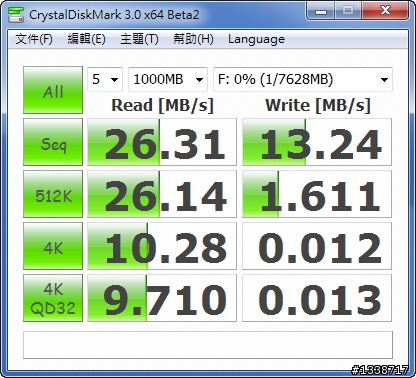Select the 4K QD32 read result 9.710
416x378 pixels.
click(162, 298)
